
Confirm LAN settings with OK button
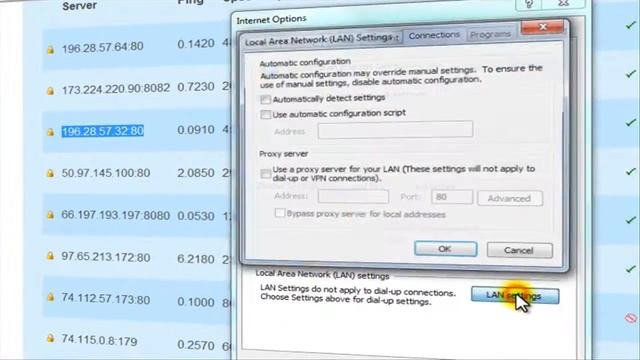tap(445, 249)
